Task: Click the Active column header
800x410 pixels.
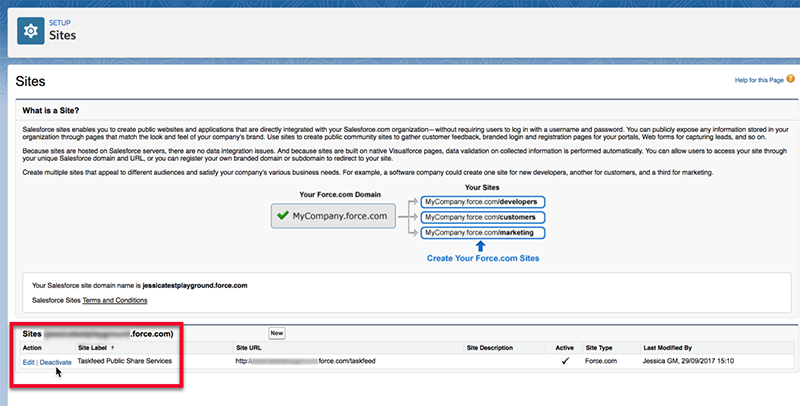Action: point(564,348)
